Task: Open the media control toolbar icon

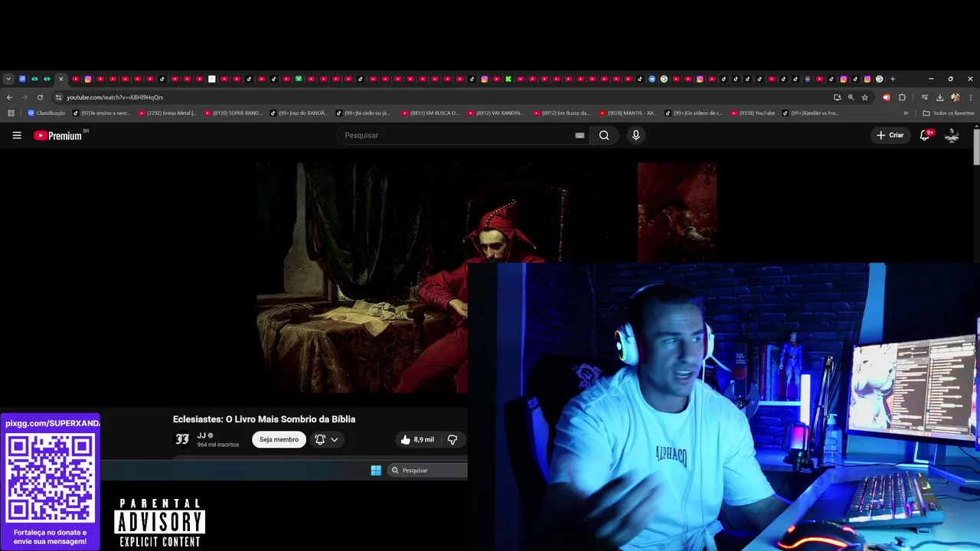Action: pyautogui.click(x=925, y=97)
